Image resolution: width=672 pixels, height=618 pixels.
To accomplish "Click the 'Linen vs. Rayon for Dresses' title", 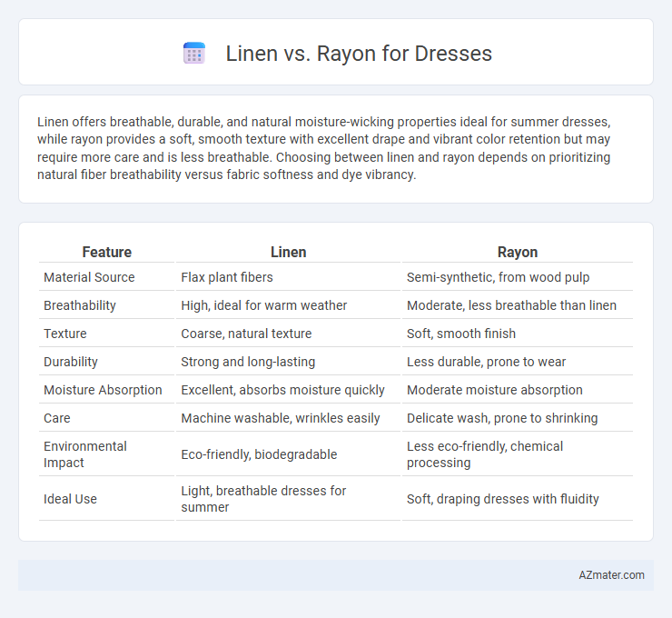I will pos(359,54).
